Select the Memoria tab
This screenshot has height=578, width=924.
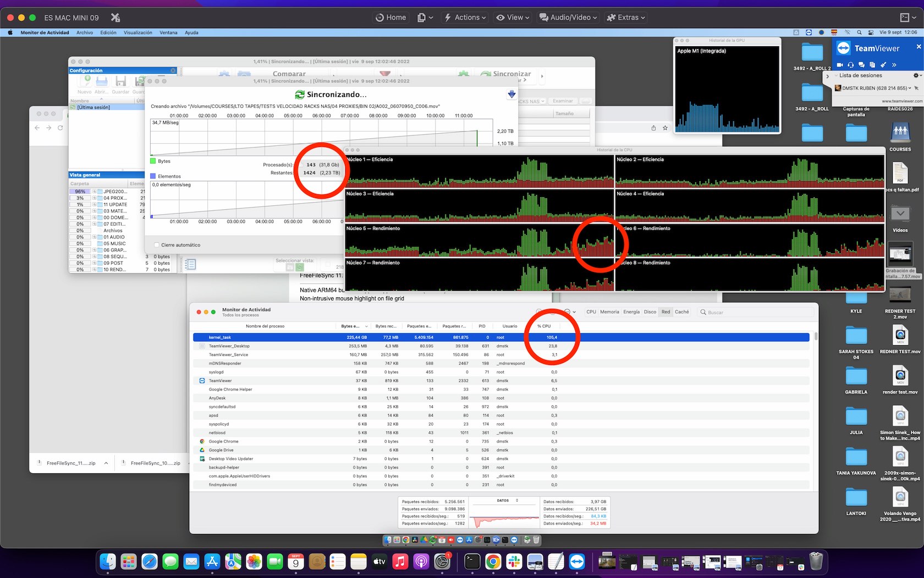pos(609,312)
